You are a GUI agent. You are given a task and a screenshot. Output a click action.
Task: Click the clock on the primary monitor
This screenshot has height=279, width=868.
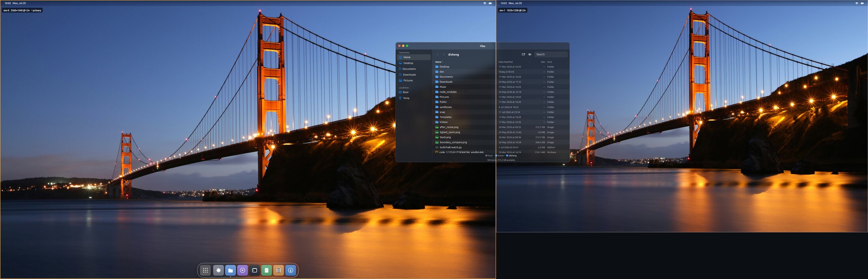(x=15, y=3)
